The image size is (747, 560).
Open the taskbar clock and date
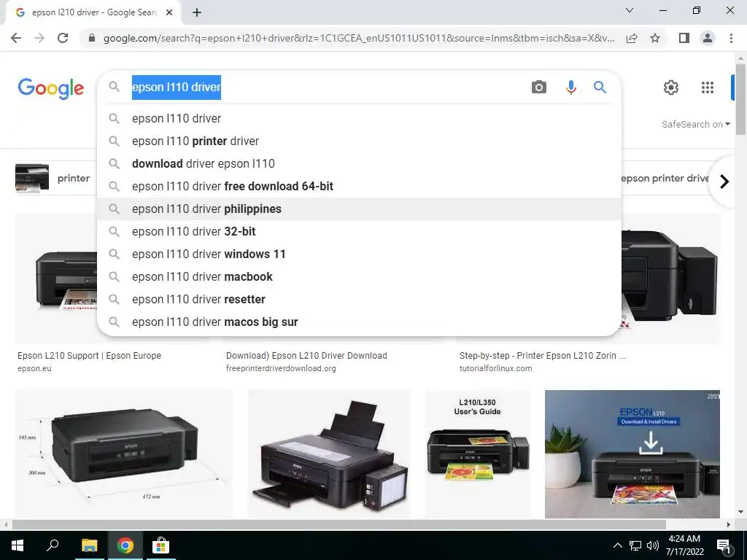pyautogui.click(x=684, y=545)
